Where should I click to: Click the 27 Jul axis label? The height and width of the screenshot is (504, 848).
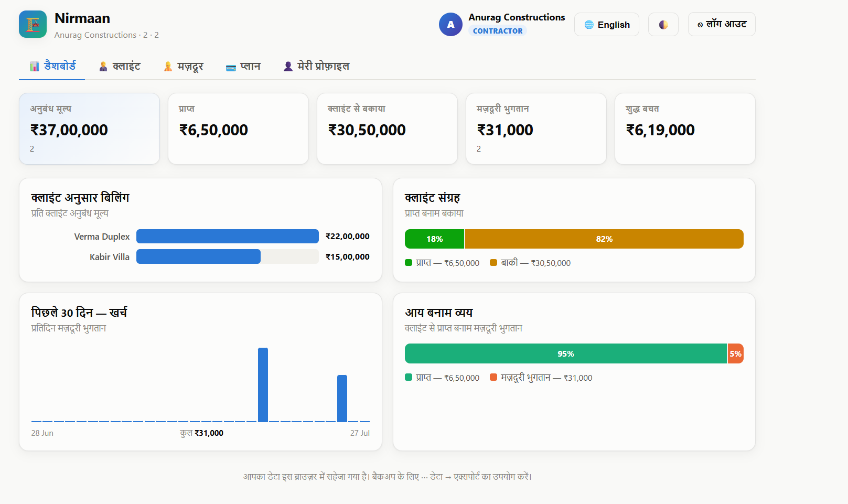pyautogui.click(x=360, y=433)
